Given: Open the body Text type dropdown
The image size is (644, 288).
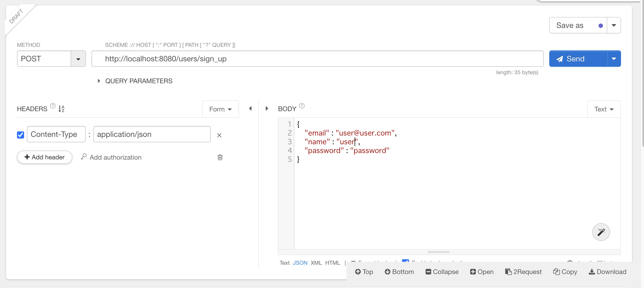Looking at the screenshot, I should [x=604, y=109].
